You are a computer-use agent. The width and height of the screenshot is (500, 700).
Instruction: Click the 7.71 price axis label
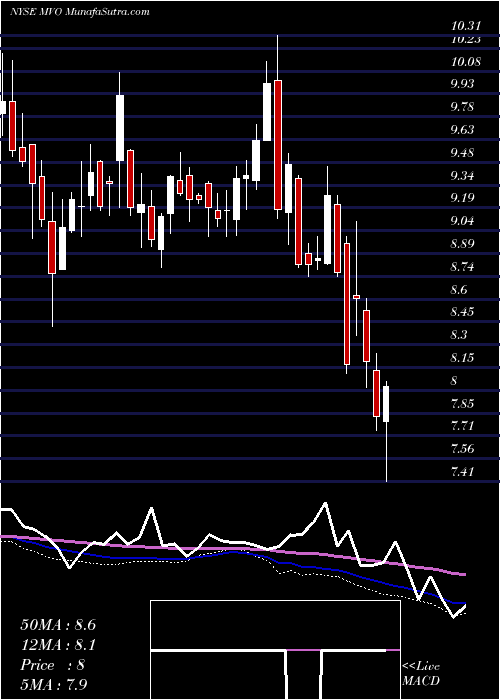click(x=462, y=426)
